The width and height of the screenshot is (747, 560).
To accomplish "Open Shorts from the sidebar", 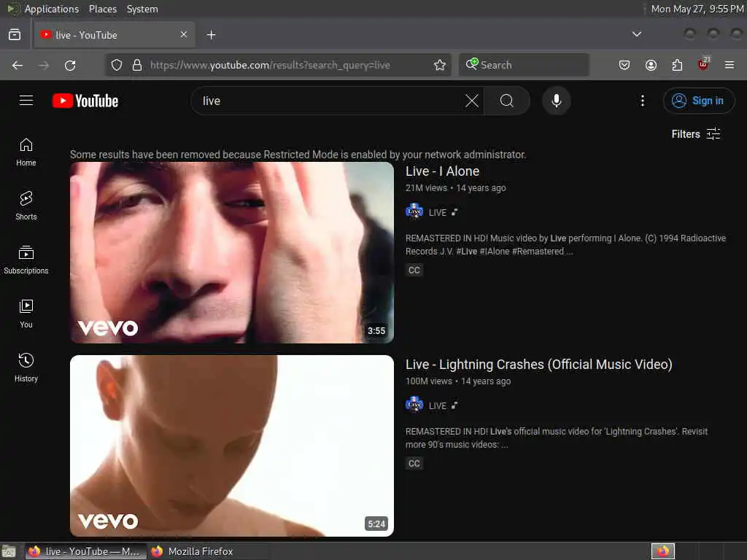I will [26, 206].
